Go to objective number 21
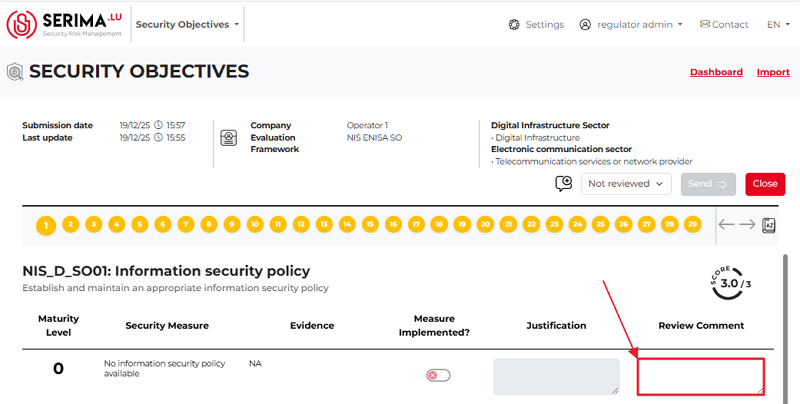Viewport: 800px width, 404px height. coord(508,224)
